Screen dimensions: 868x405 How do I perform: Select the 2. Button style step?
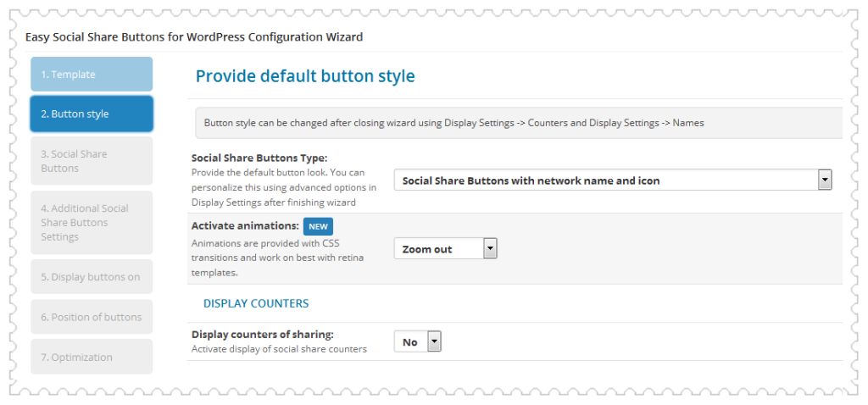pos(92,114)
